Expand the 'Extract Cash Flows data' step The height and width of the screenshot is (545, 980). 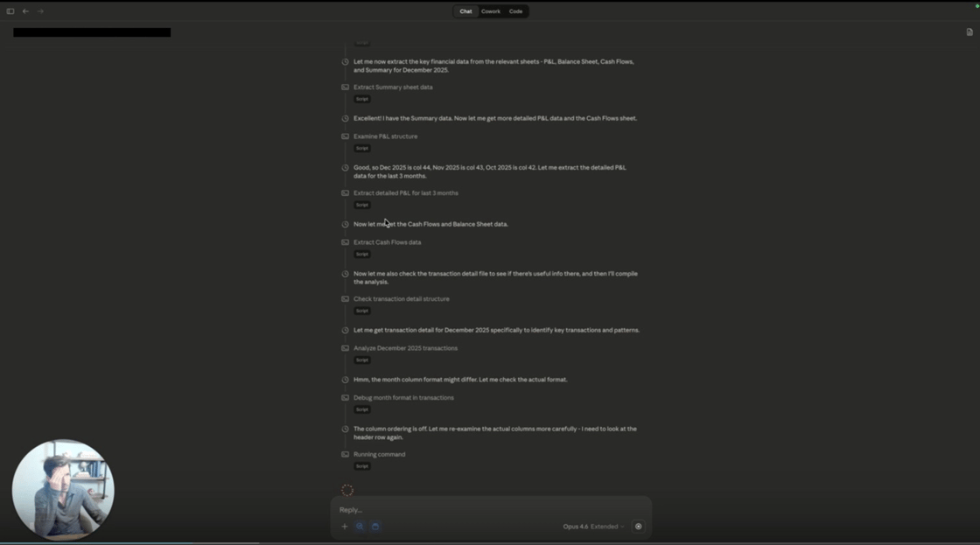(x=388, y=242)
